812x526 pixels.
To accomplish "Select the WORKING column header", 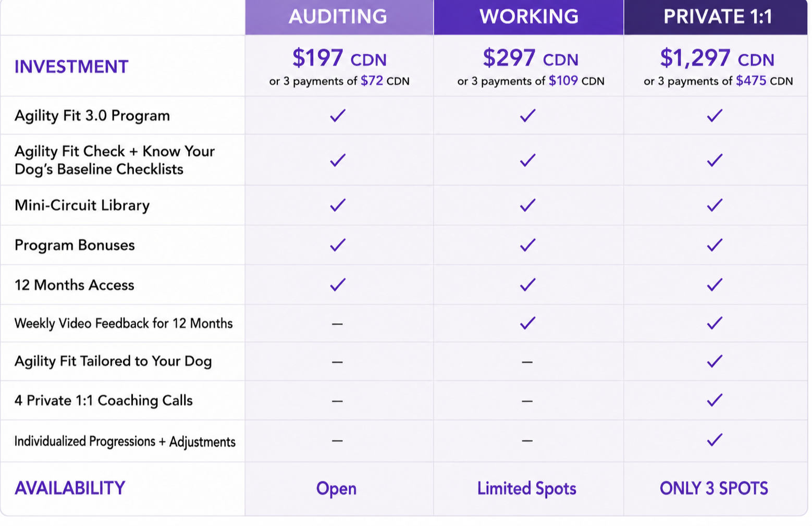I will 528,17.
